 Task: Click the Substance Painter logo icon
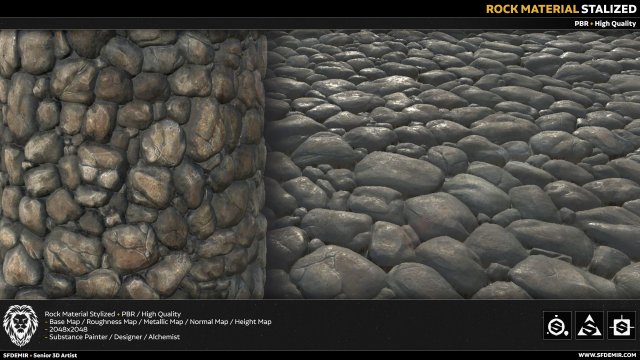[557, 325]
